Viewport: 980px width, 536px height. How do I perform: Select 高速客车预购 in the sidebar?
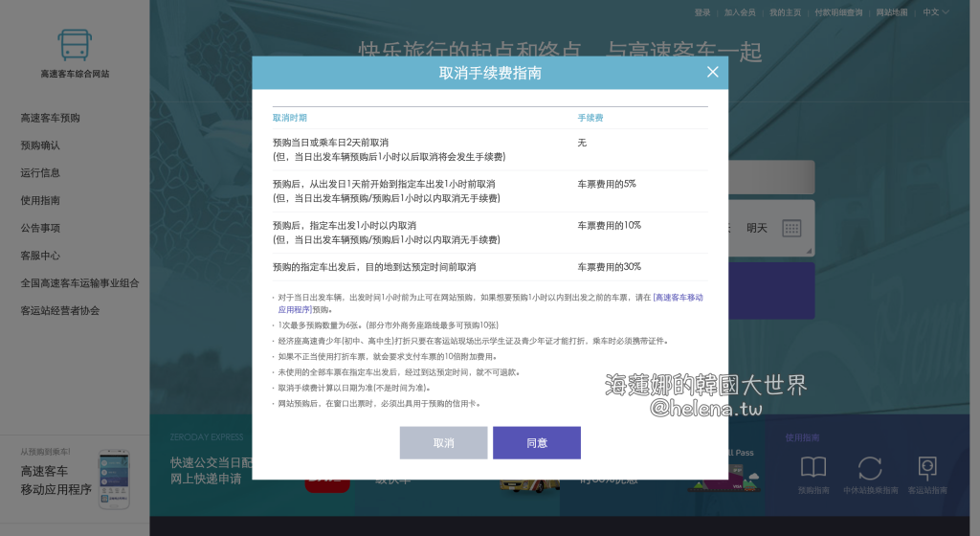coord(51,118)
